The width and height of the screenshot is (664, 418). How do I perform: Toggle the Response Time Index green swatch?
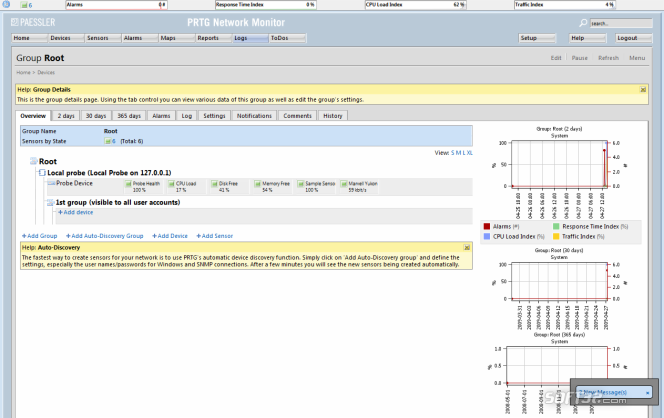coord(556,227)
